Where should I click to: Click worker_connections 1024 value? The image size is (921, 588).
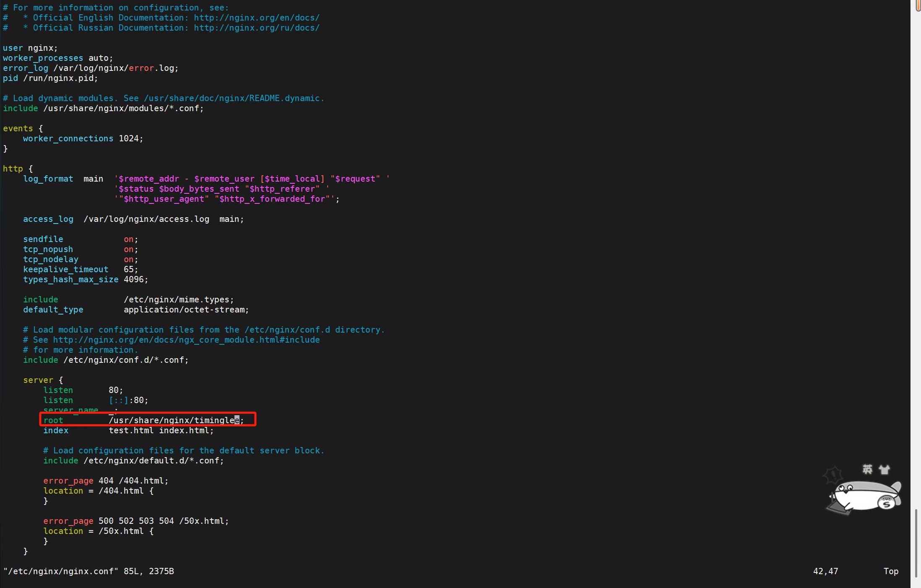point(129,139)
